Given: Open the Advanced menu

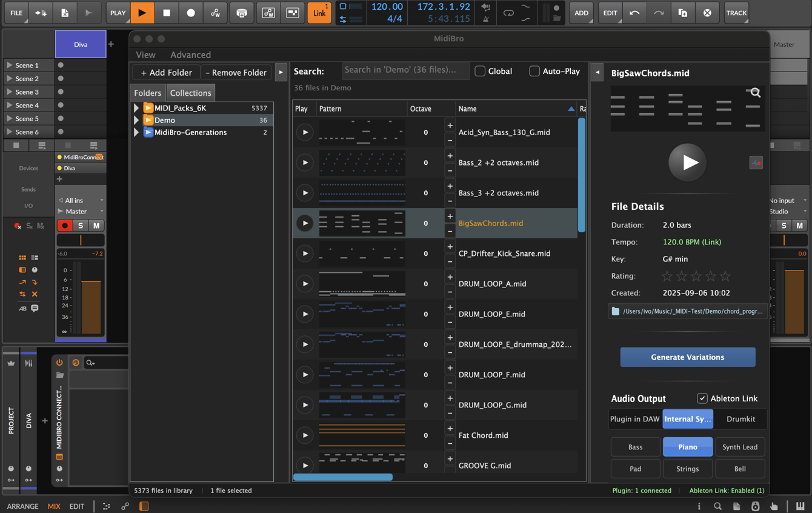Looking at the screenshot, I should 190,55.
